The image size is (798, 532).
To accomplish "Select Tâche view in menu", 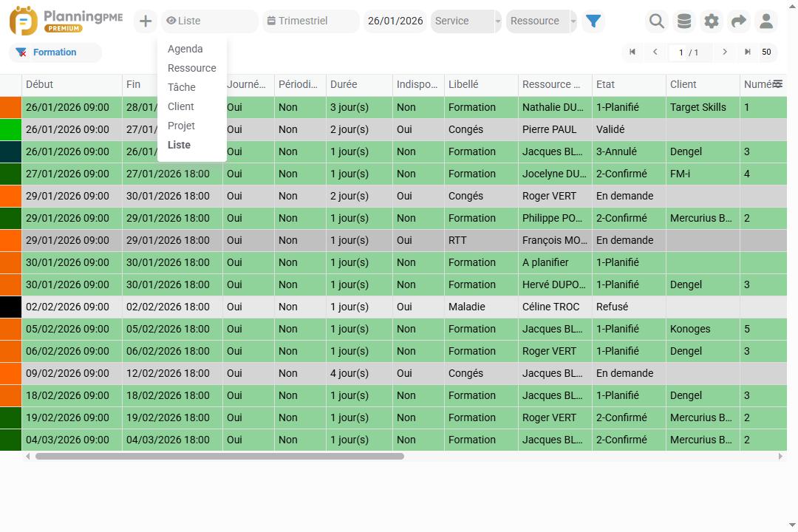I will click(182, 87).
